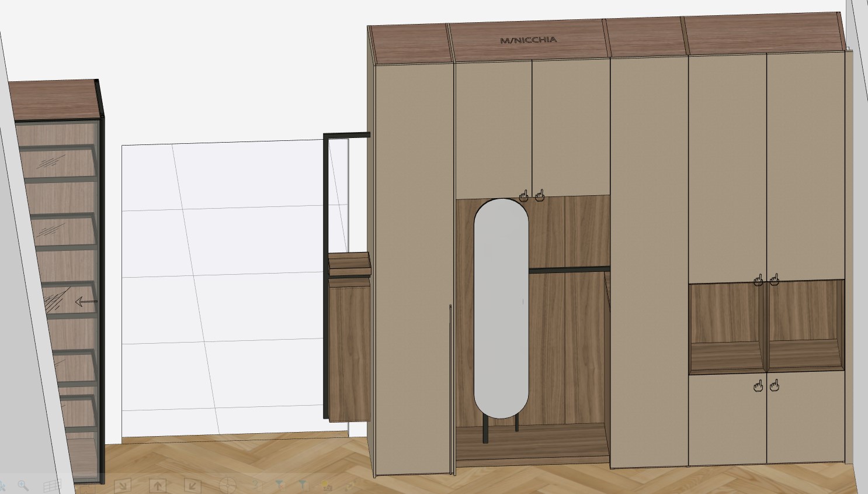Click the plain funnel filter icon
Screen dimensions: 868x494
pos(303,485)
